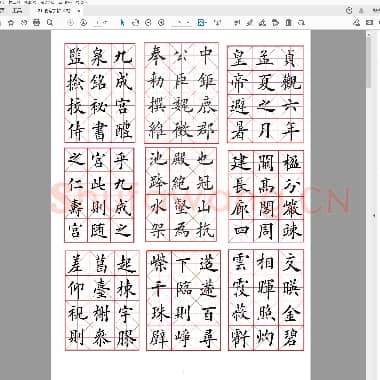380x380 pixels.
Task: Open the sign document tool icon
Action: [262, 23]
